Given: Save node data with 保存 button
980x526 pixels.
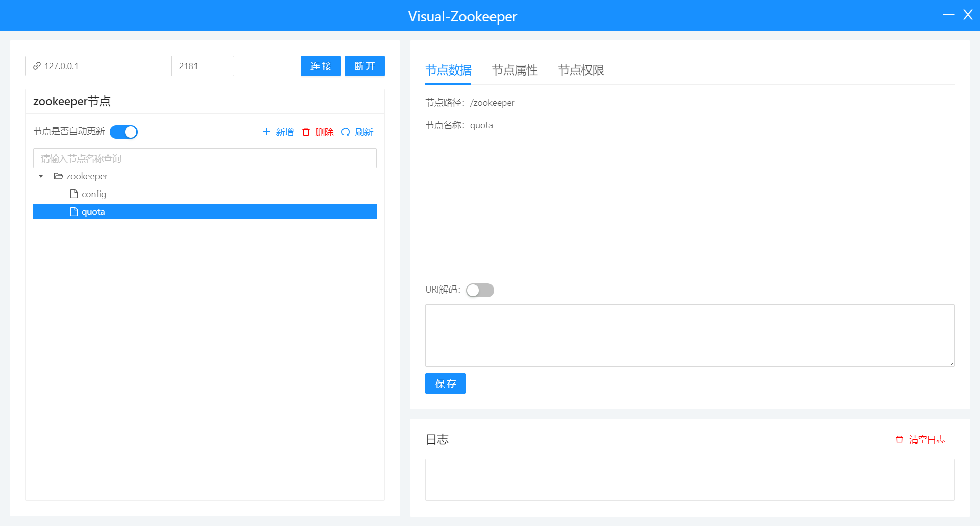Looking at the screenshot, I should click(x=446, y=384).
